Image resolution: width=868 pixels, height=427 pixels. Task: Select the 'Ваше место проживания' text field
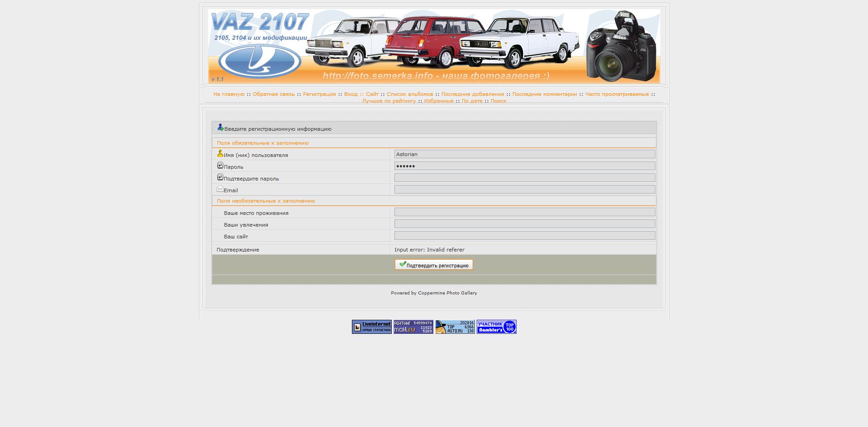(524, 212)
